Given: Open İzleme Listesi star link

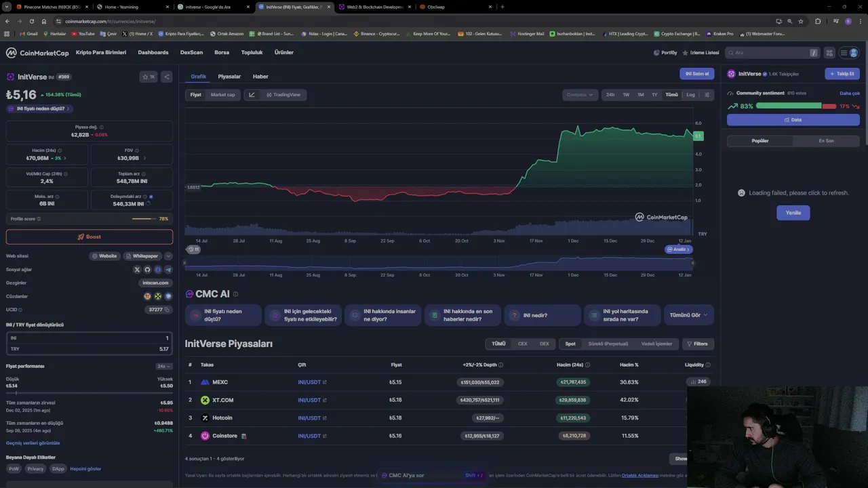Looking at the screenshot, I should (x=701, y=53).
